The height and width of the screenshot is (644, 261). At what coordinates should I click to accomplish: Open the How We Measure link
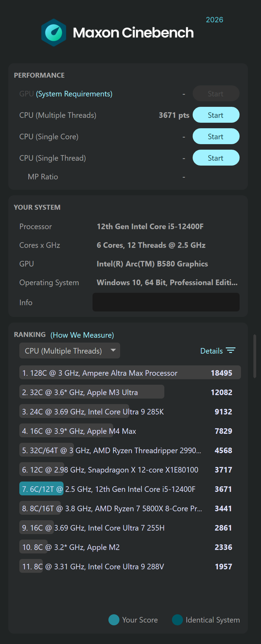tap(82, 335)
